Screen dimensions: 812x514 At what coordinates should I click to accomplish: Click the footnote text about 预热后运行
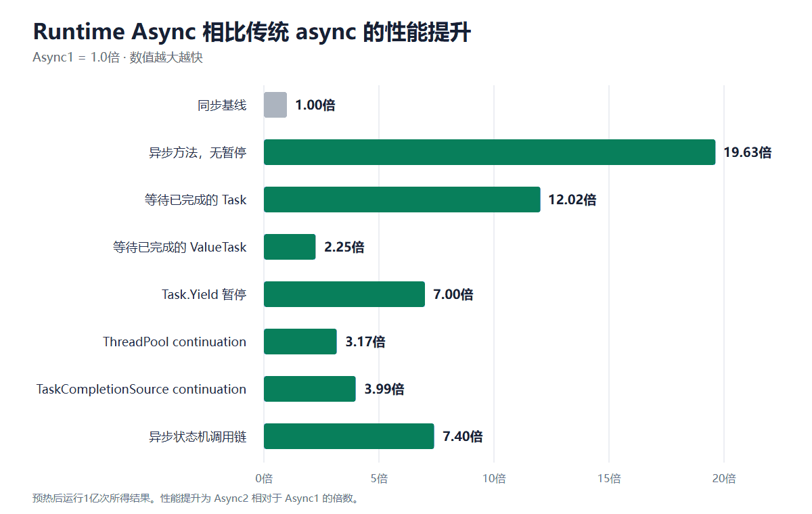pyautogui.click(x=195, y=498)
